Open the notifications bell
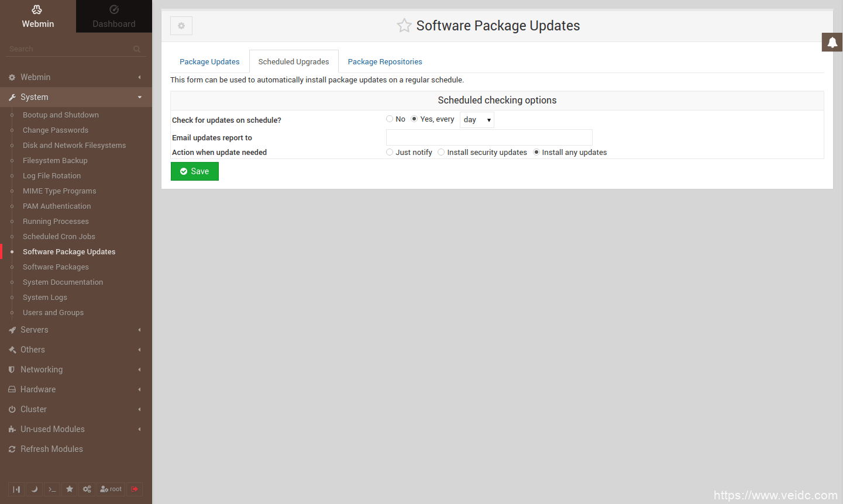This screenshot has width=843, height=504. [x=832, y=42]
